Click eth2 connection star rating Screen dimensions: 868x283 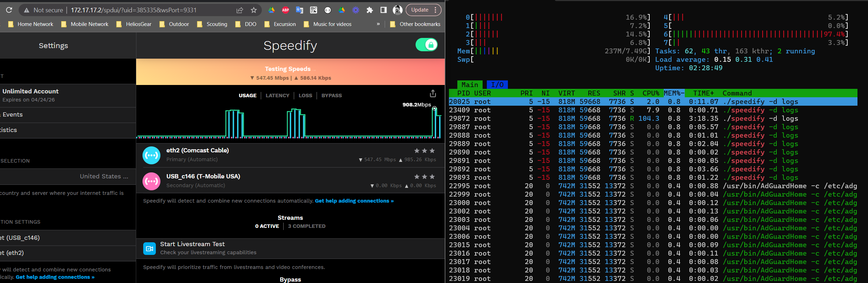[424, 151]
